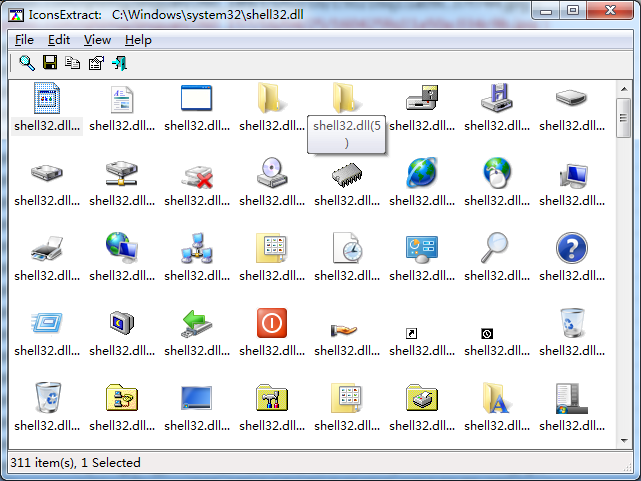Click the Properties toolbar button

pyautogui.click(x=96, y=63)
